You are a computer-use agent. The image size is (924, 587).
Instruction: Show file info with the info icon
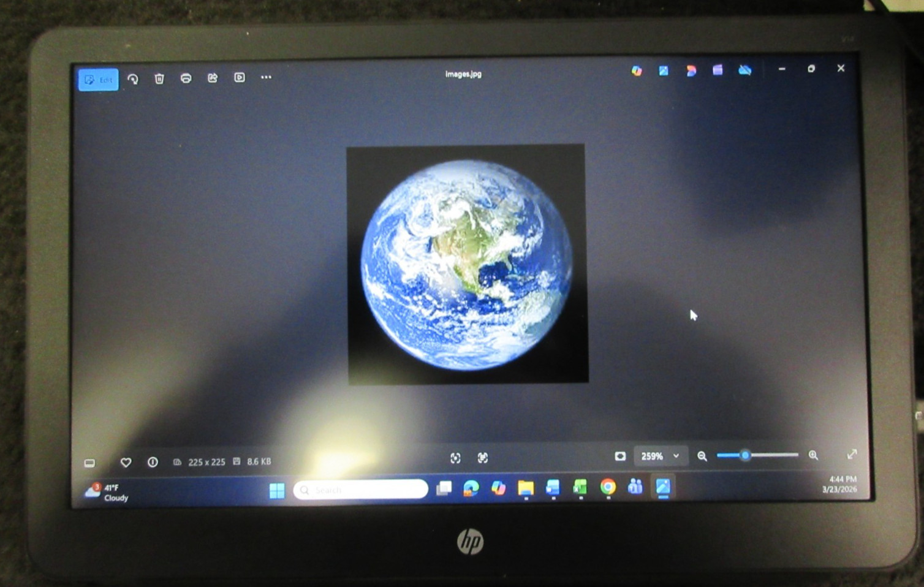[x=153, y=462]
